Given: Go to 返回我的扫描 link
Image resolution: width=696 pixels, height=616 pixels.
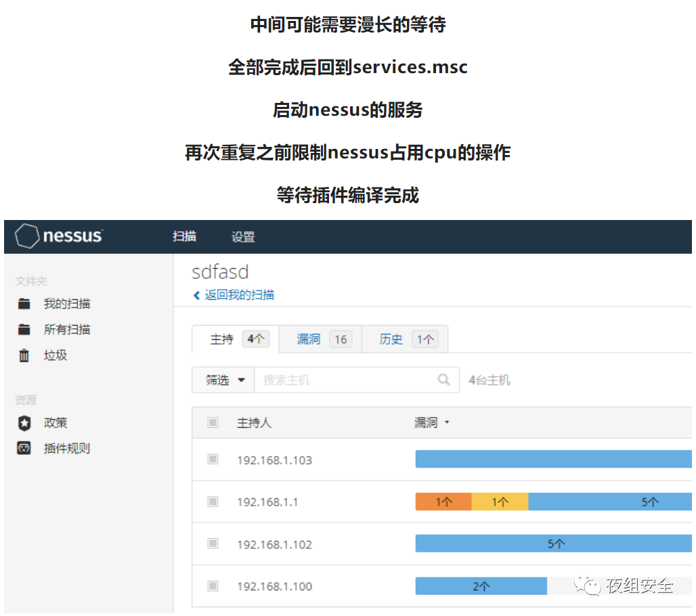Looking at the screenshot, I should (239, 295).
